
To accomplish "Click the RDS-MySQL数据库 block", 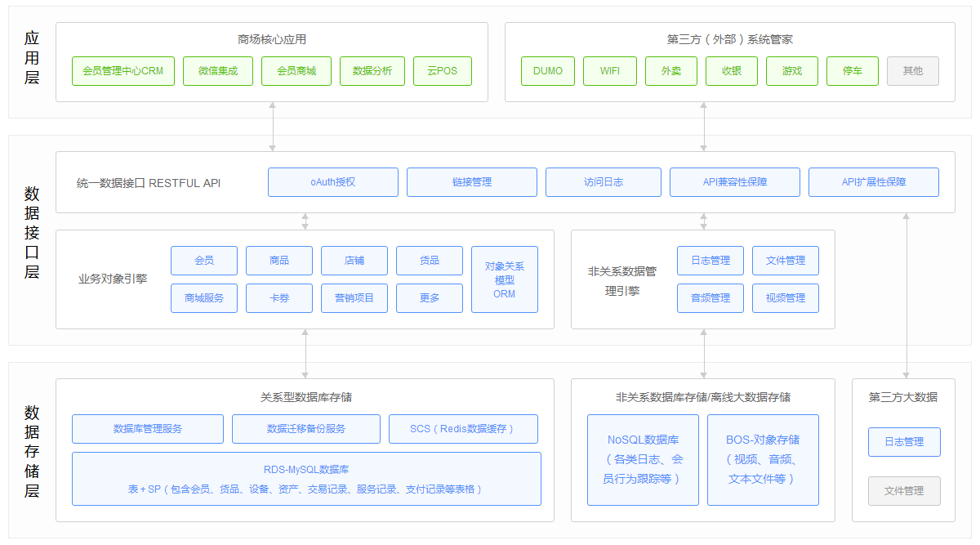I will pos(306,479).
